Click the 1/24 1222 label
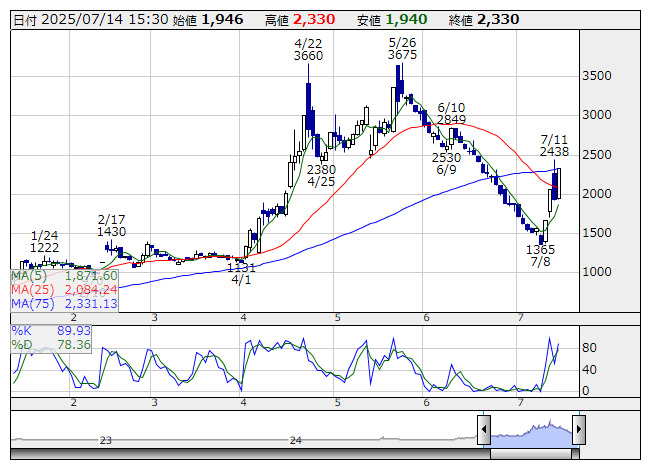The width and height of the screenshot is (653, 470). click(x=45, y=241)
